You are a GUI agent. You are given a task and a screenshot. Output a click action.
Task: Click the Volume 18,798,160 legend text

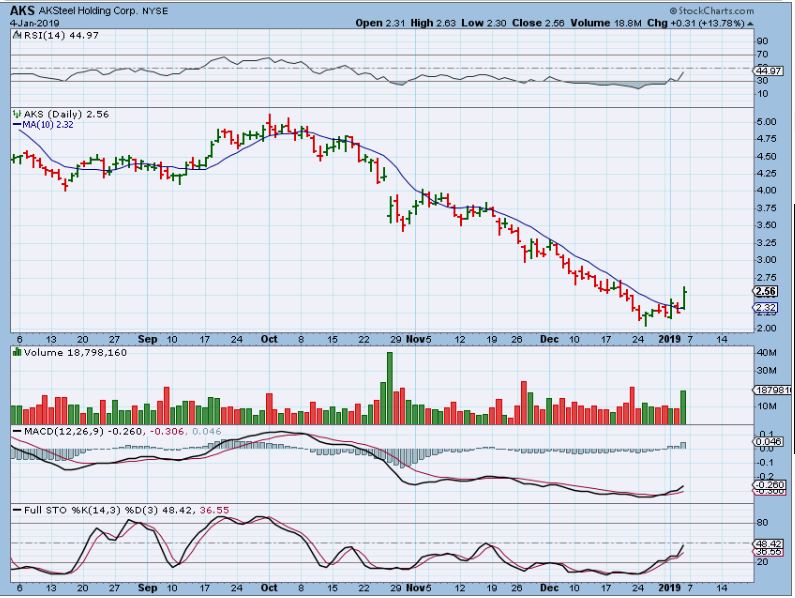(75, 352)
